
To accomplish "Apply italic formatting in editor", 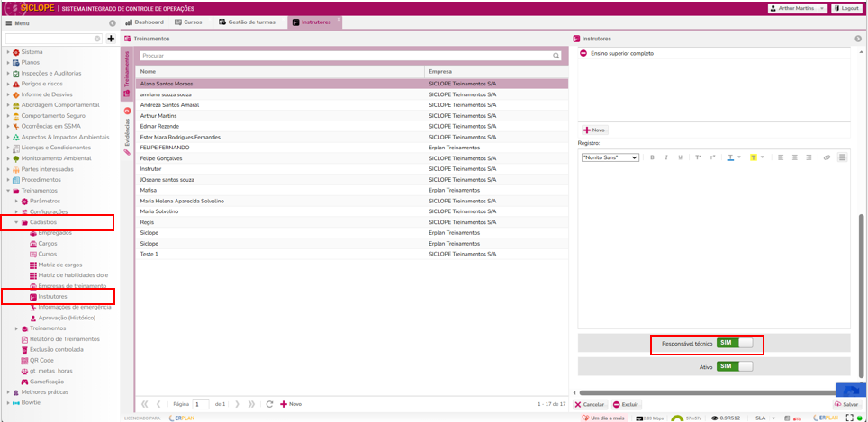I will point(666,157).
